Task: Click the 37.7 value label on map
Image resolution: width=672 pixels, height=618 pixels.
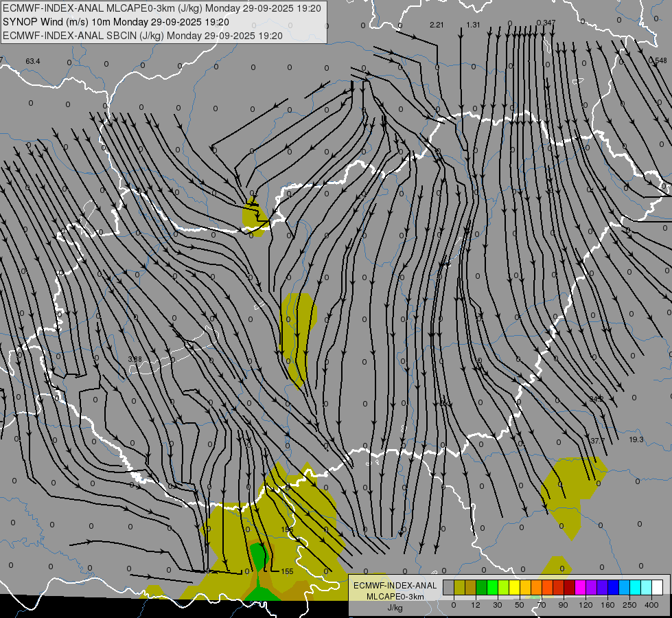Action: coord(598,441)
